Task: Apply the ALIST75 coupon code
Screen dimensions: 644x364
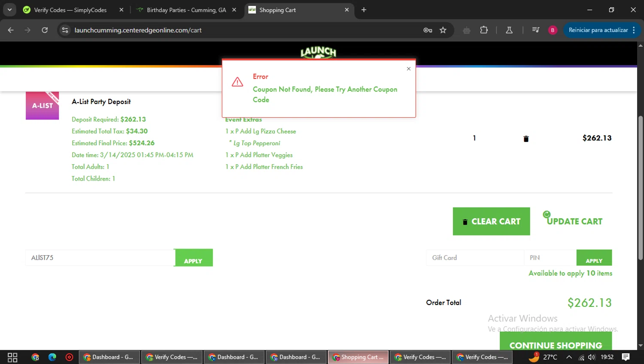Action: 193,258
